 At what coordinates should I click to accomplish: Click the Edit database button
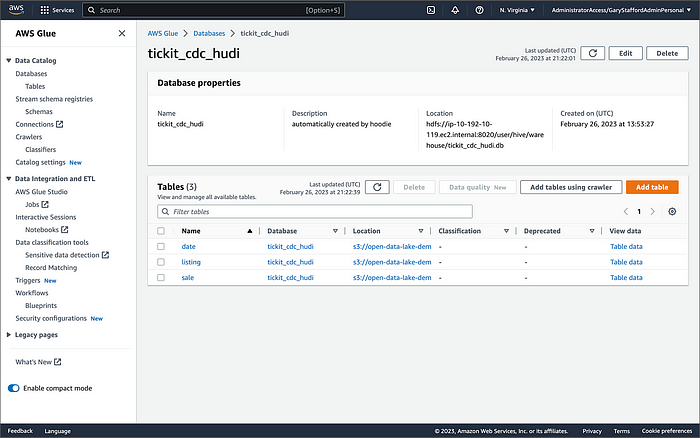625,53
